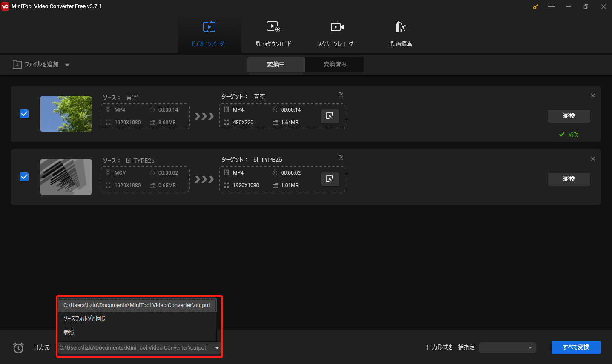This screenshot has width=612, height=364.
Task: Select the 変換済み tab
Action: pyautogui.click(x=335, y=64)
